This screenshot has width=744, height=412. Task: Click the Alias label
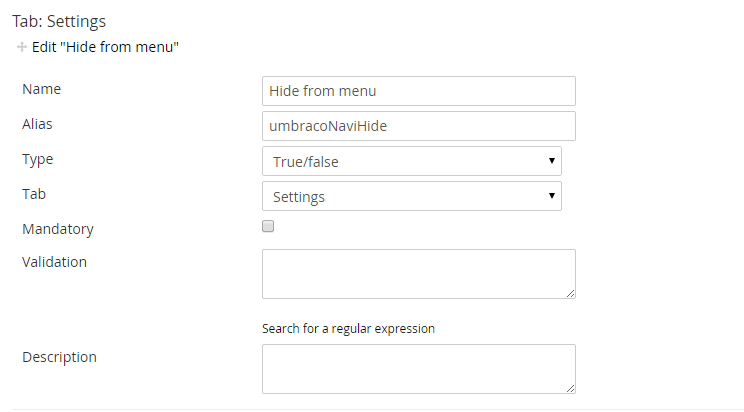click(37, 124)
